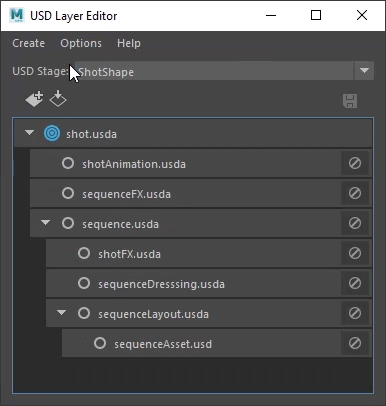Select the sequenceDresssing.usda layer name

161,284
